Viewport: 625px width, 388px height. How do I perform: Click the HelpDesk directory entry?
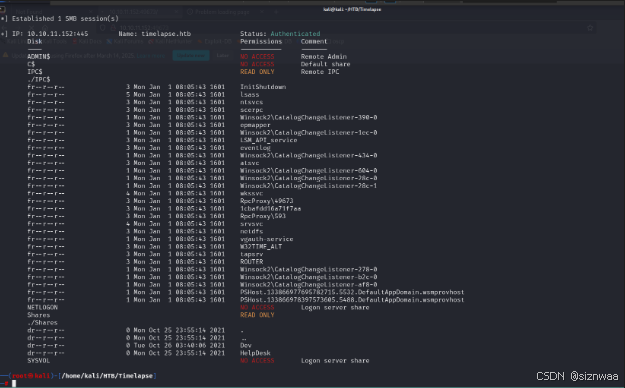[x=255, y=353]
